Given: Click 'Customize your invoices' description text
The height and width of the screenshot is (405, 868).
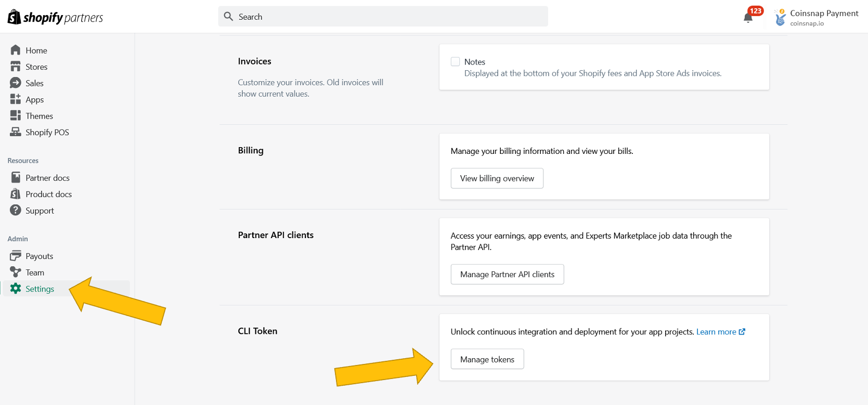Looking at the screenshot, I should (310, 88).
